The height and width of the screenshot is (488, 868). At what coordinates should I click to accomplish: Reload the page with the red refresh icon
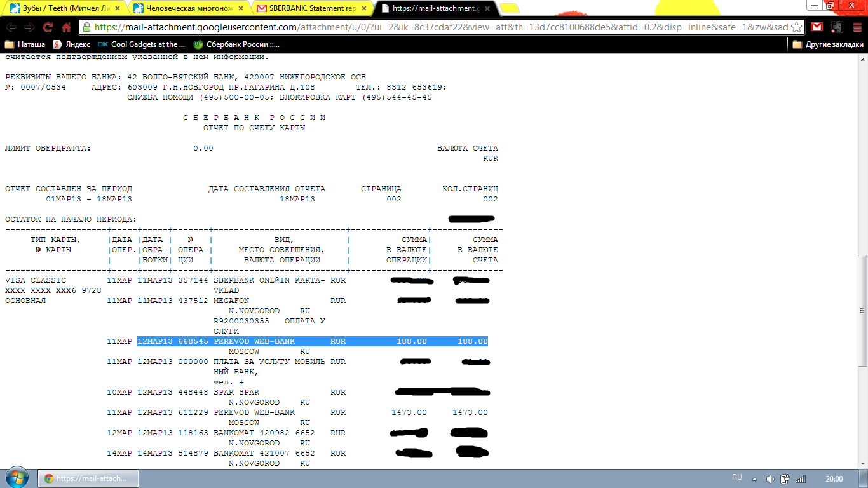[48, 27]
